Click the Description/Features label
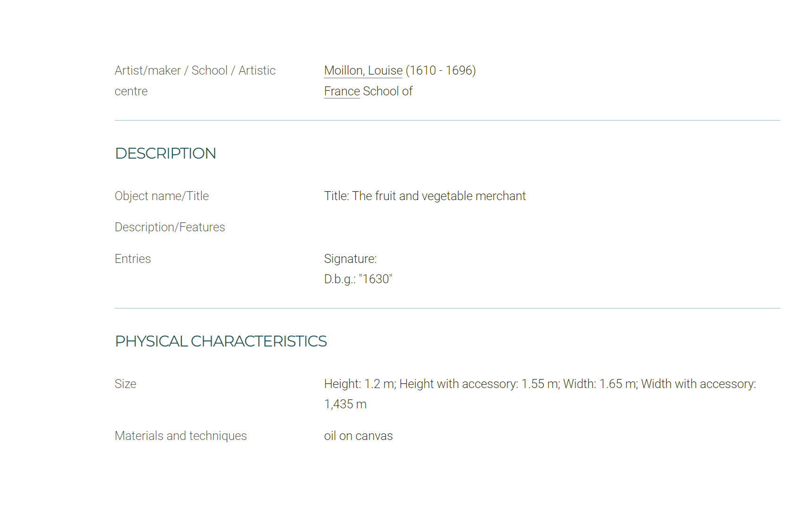The height and width of the screenshot is (515, 812). point(170,227)
